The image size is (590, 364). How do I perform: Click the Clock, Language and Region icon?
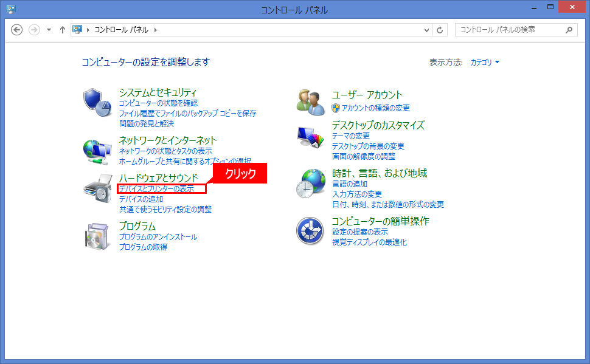[x=311, y=185]
